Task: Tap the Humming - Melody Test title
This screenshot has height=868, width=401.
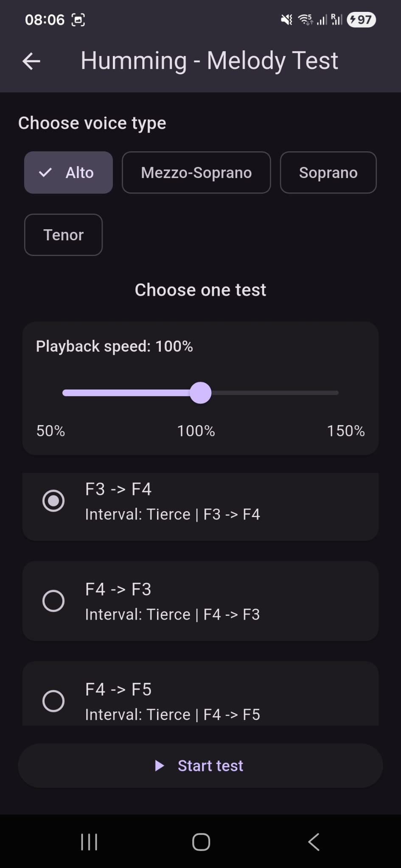Action: [210, 61]
